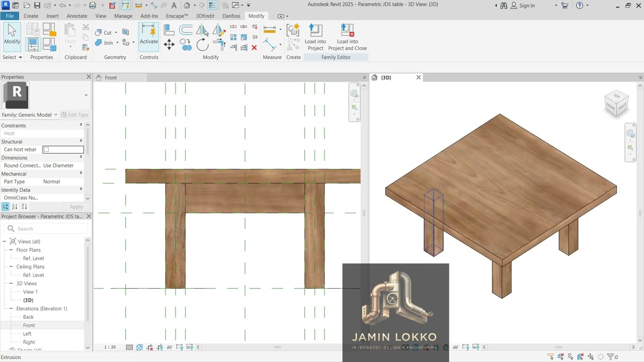Activate the Controls dimension tool
644x362 pixels.
(148, 36)
